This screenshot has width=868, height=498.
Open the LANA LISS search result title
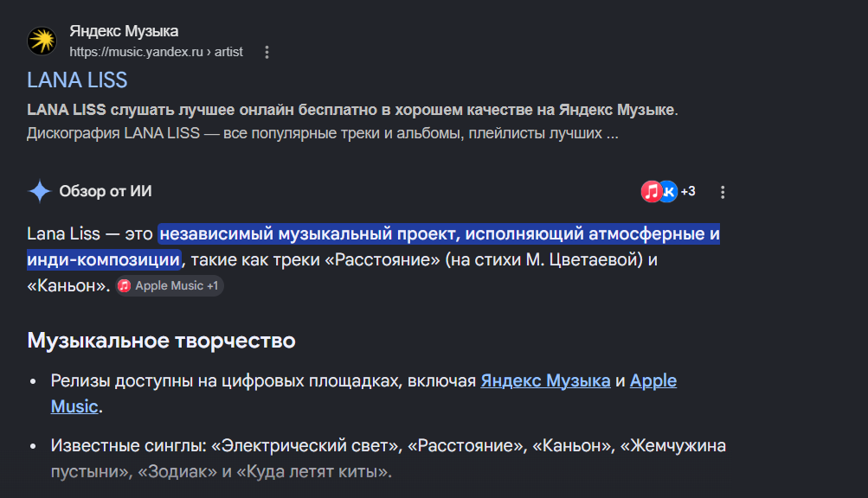click(x=77, y=80)
